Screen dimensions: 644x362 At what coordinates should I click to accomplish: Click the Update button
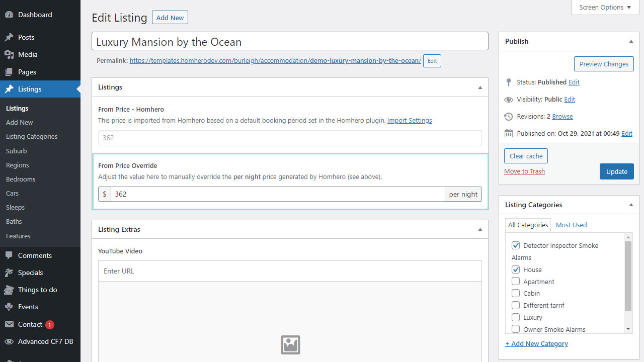pos(616,171)
